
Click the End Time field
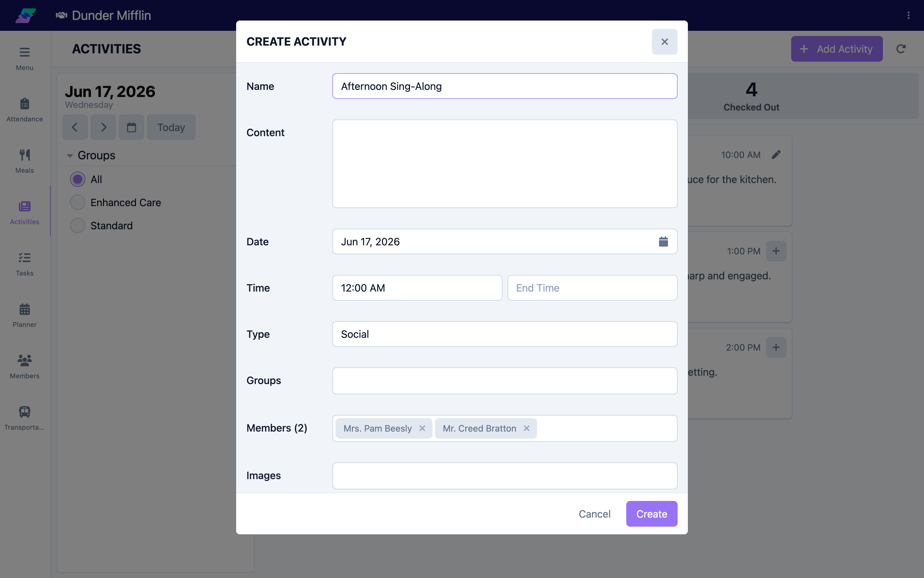[592, 288]
